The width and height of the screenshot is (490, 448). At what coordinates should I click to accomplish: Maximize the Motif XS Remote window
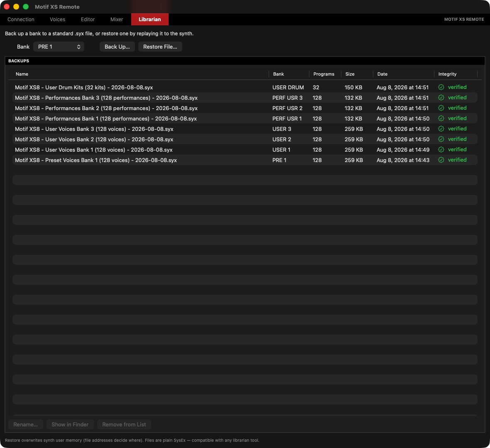[26, 7]
